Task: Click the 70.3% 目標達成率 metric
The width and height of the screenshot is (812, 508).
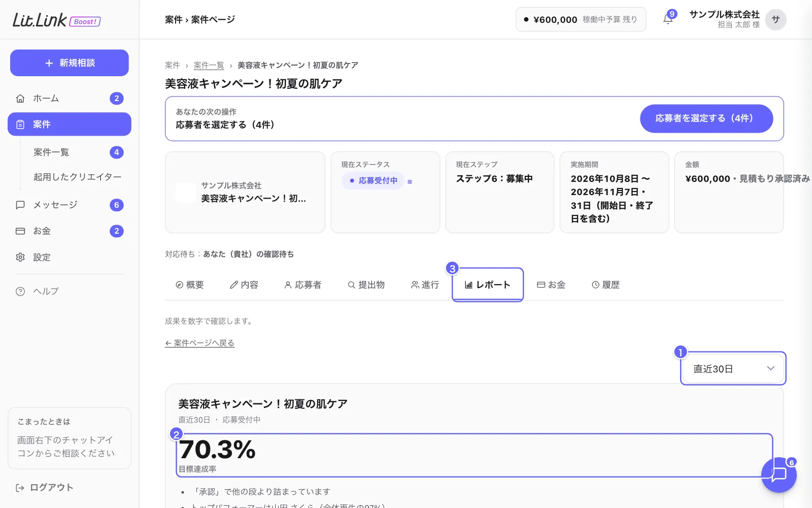Action: click(x=475, y=456)
